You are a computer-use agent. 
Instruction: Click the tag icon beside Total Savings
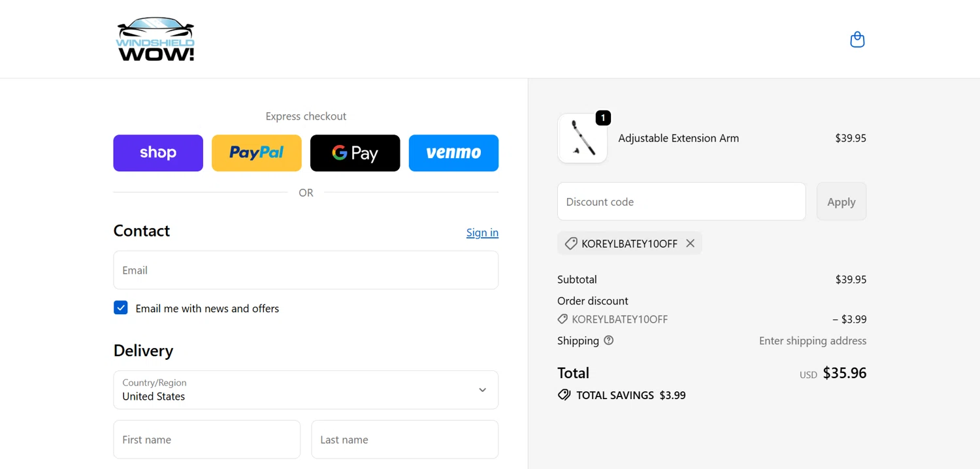coord(564,395)
